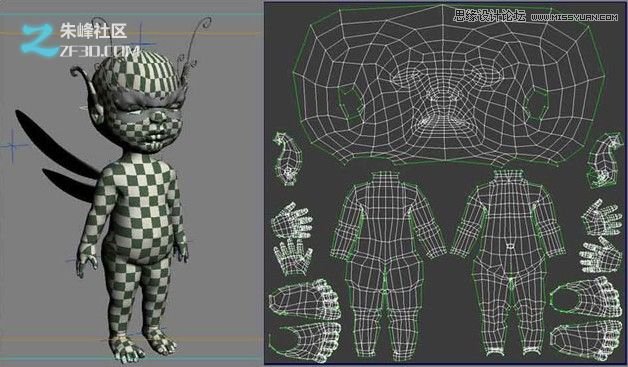Click the character's checkered head cap in viewport
The image size is (628, 367).
138,74
